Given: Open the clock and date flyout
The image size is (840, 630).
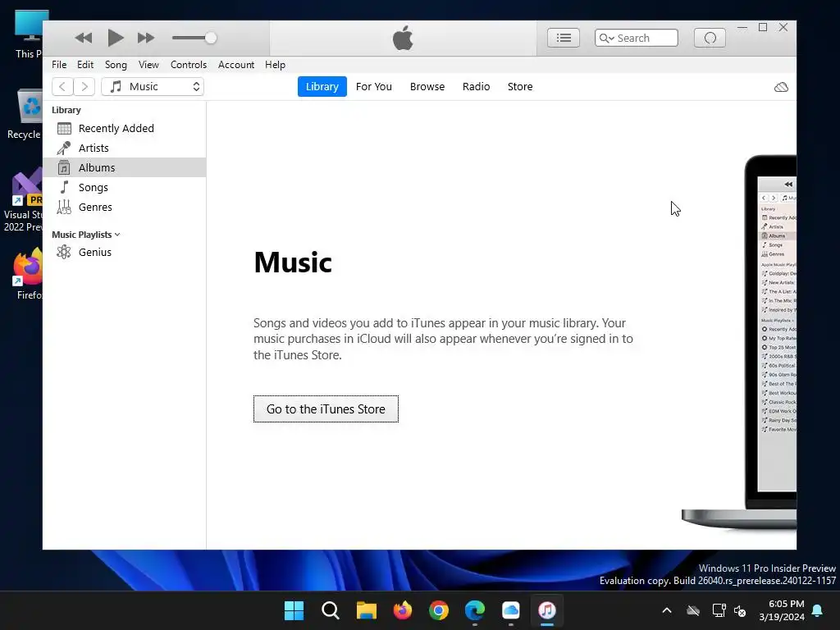Looking at the screenshot, I should click(782, 610).
